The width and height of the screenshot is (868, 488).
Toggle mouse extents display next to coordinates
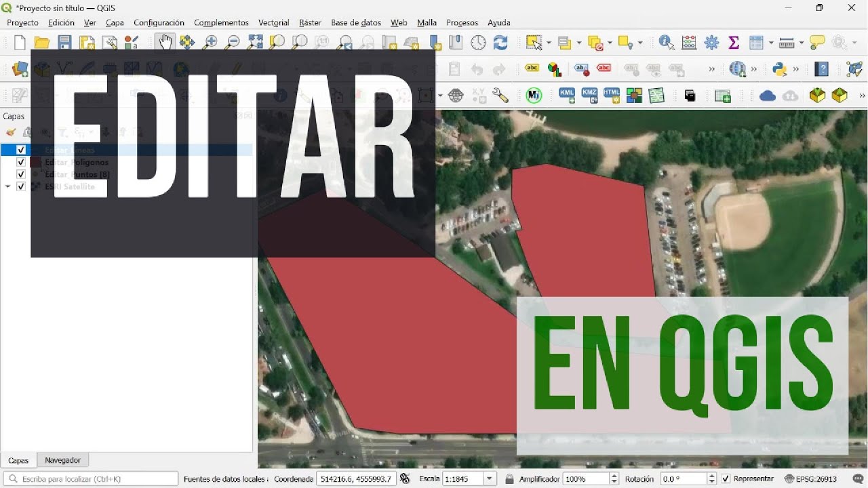405,479
